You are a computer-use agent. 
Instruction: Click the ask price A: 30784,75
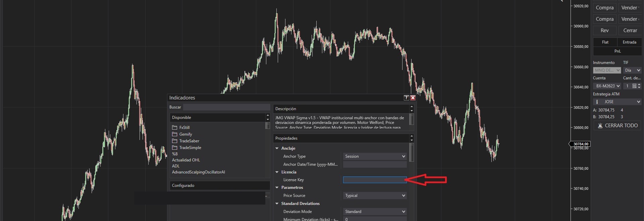[604, 110]
